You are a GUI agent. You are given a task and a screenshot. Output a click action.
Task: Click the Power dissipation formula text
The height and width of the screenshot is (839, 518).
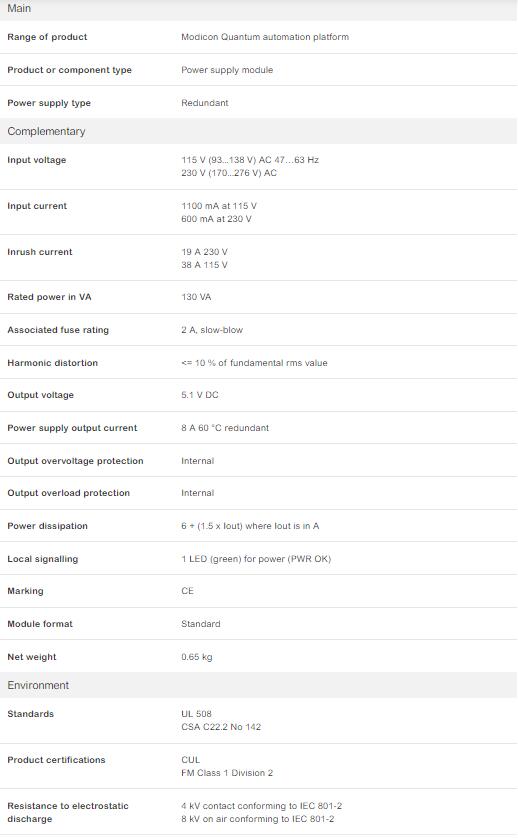[x=250, y=526]
